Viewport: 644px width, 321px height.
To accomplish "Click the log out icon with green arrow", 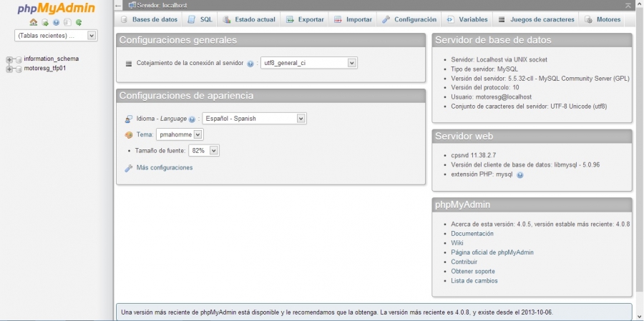I will [45, 23].
